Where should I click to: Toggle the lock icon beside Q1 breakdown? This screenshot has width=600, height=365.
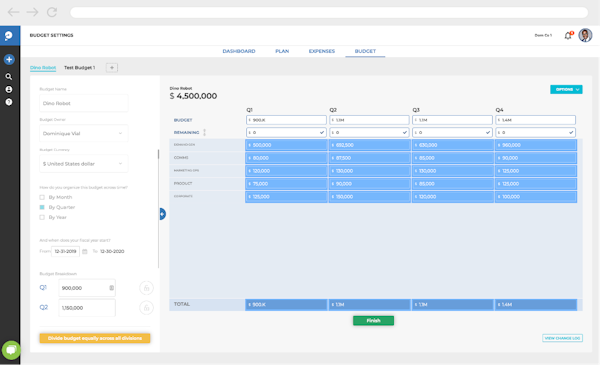(x=146, y=288)
